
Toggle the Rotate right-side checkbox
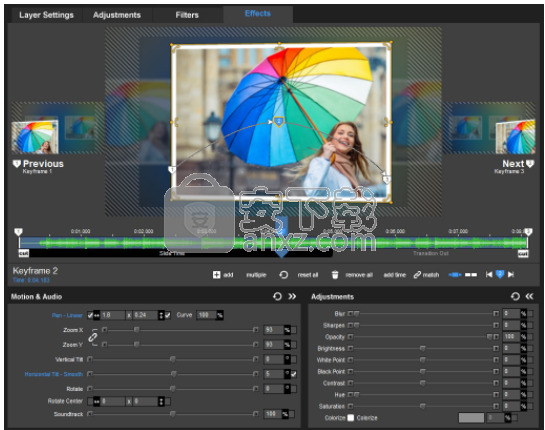pyautogui.click(x=294, y=389)
